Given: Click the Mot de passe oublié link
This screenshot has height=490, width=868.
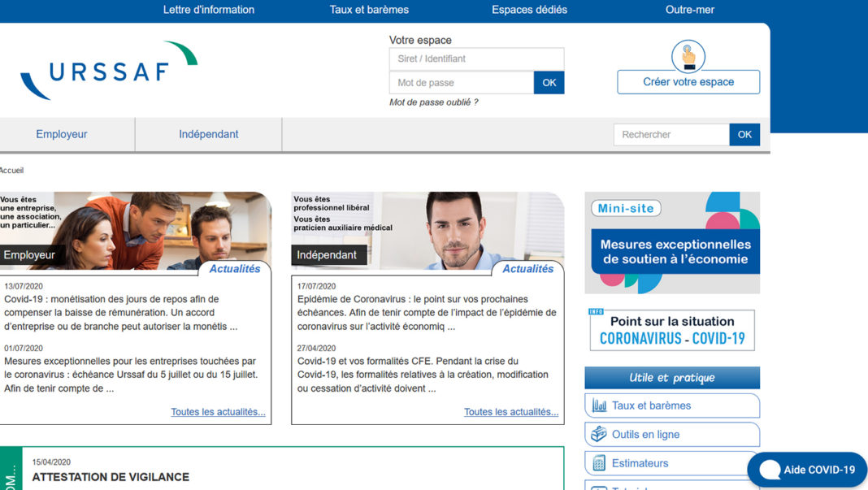Looking at the screenshot, I should click(x=433, y=102).
